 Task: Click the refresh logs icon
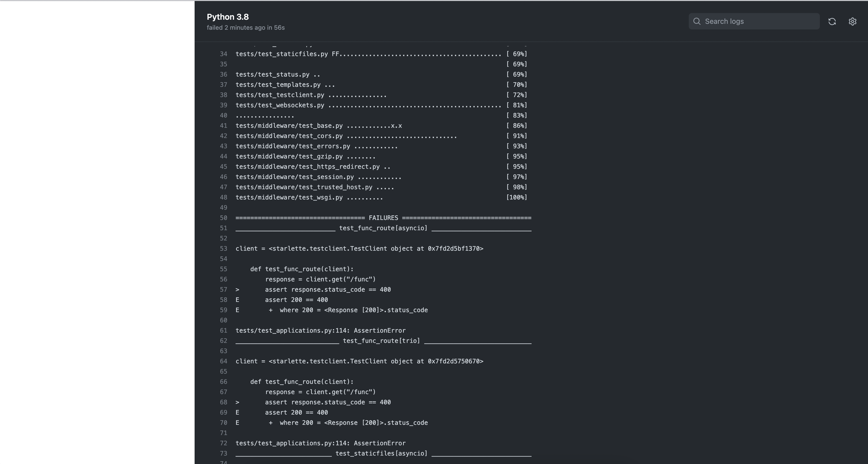(x=832, y=22)
